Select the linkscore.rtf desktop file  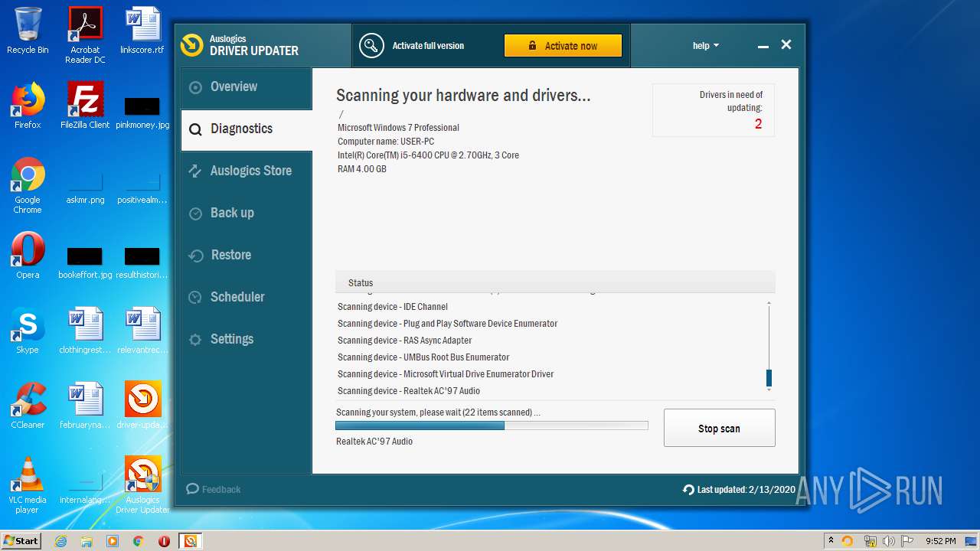pos(142,31)
